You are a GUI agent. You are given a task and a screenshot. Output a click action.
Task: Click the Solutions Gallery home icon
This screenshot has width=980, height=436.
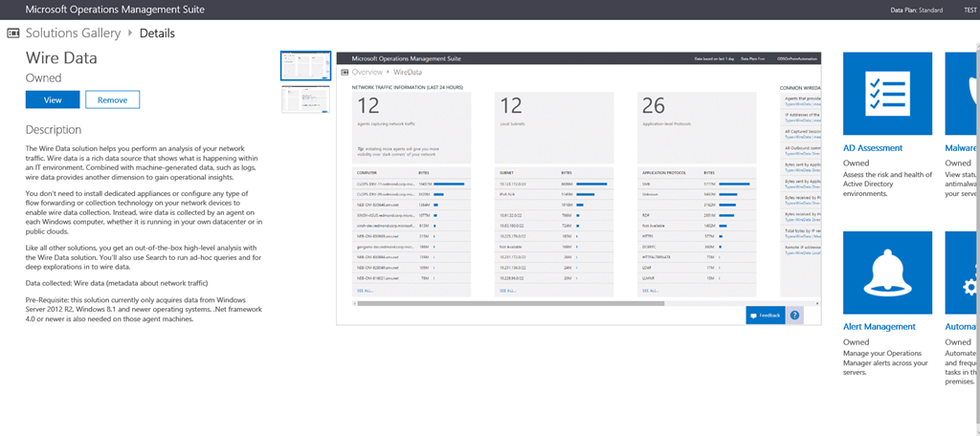tap(13, 33)
